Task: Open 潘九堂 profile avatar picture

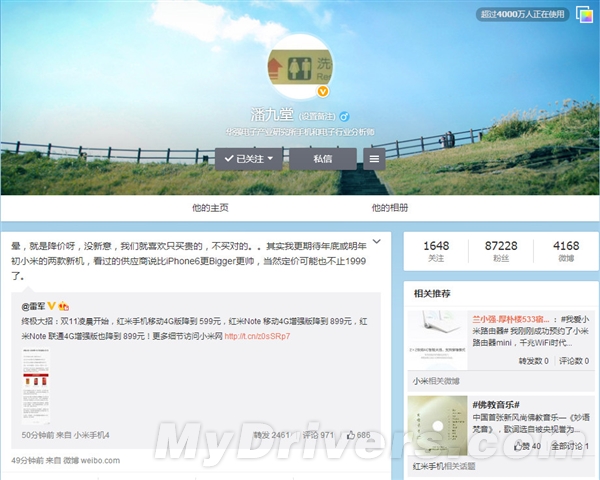Action: 300,67
